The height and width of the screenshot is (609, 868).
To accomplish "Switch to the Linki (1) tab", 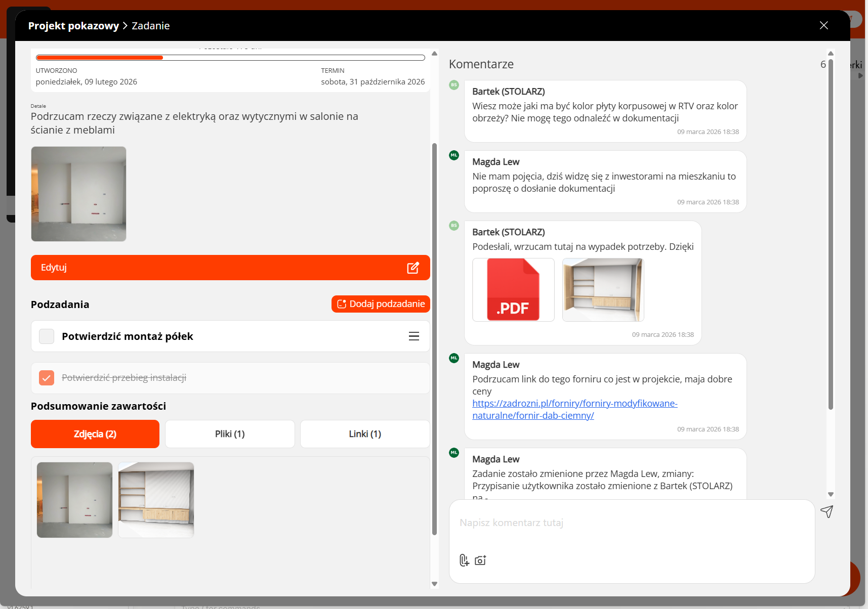I will pos(365,434).
